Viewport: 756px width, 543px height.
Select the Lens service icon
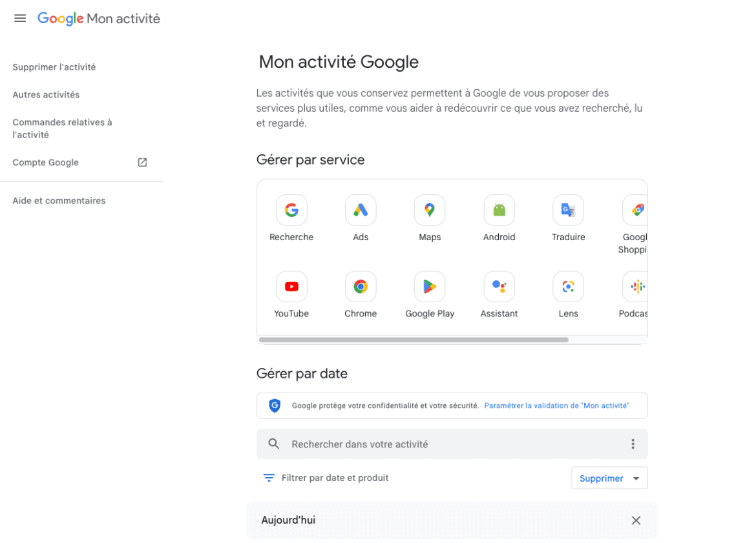568,287
